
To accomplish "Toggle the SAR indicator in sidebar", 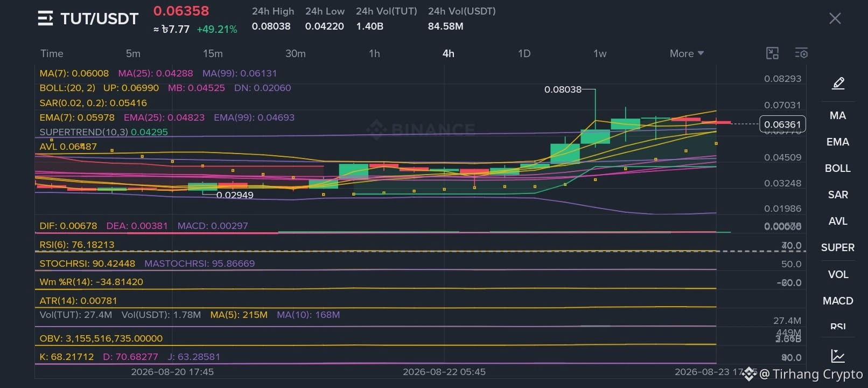I will coord(838,195).
